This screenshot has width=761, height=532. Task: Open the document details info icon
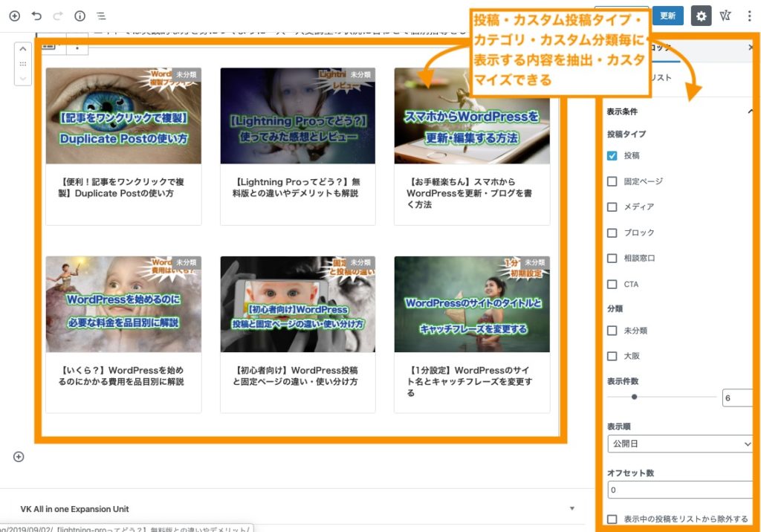coord(80,16)
